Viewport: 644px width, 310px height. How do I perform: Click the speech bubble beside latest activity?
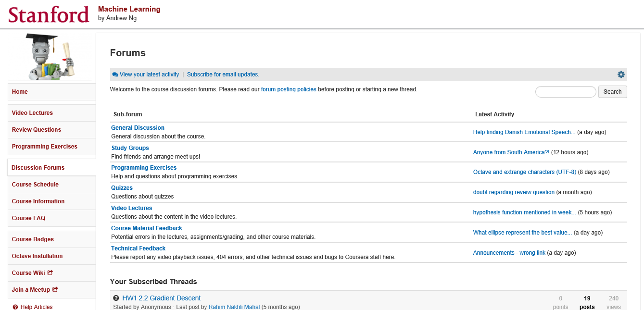pyautogui.click(x=115, y=74)
